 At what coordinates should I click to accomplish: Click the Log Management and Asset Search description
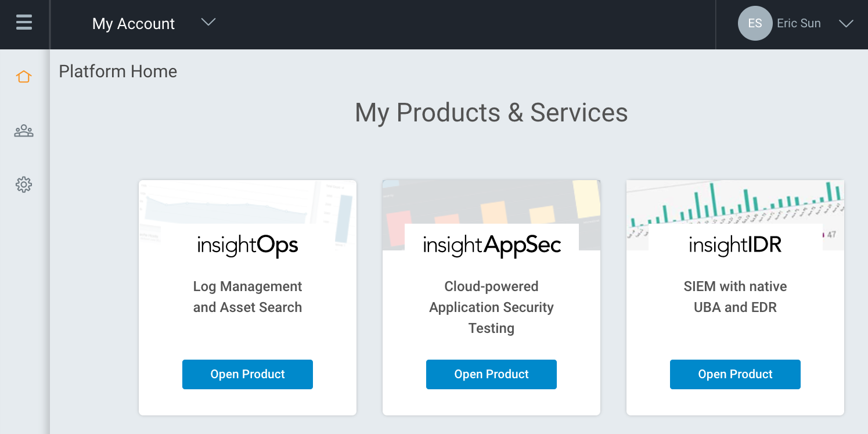pyautogui.click(x=247, y=297)
